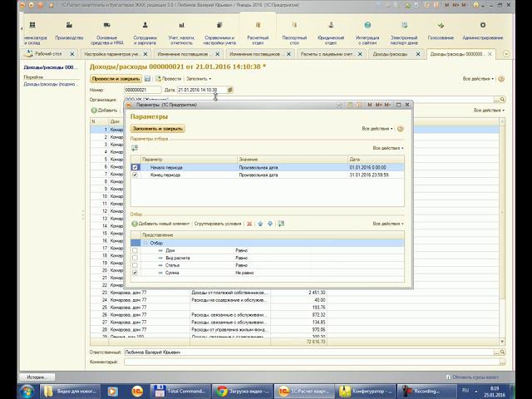This screenshot has height=399, width=532.
Task: Open the 'Заполнить' dropdown menu
Action: (x=199, y=78)
